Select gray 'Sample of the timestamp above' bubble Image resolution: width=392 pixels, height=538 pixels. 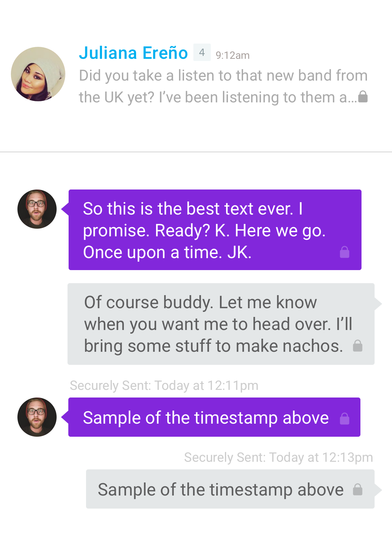point(230,489)
